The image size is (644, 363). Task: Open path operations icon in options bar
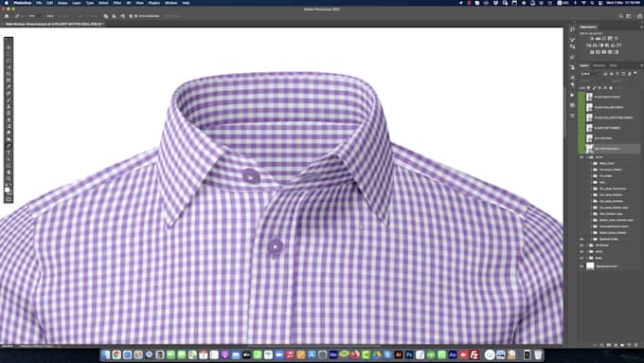106,16
